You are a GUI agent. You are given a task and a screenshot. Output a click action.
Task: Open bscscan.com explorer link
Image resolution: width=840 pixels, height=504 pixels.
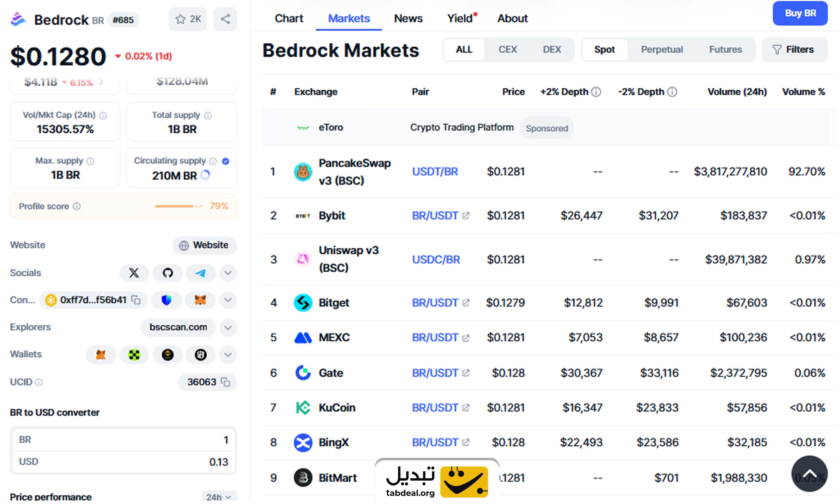tap(178, 327)
